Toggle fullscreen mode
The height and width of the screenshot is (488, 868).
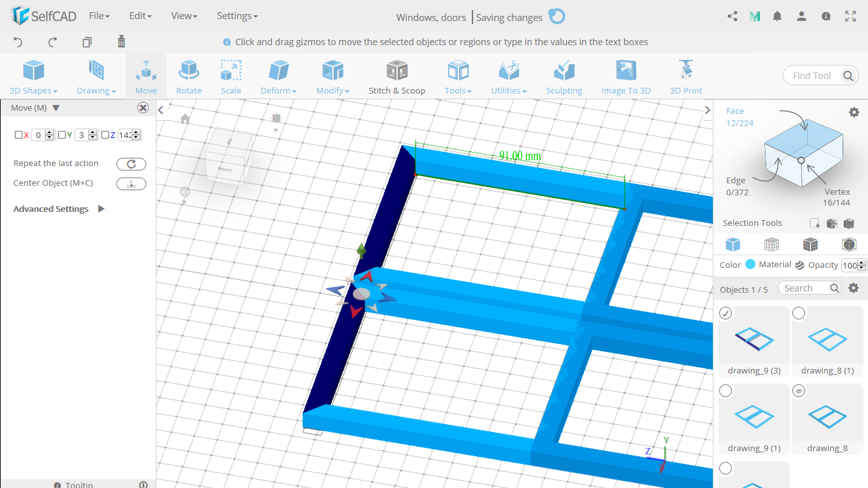pyautogui.click(x=851, y=17)
